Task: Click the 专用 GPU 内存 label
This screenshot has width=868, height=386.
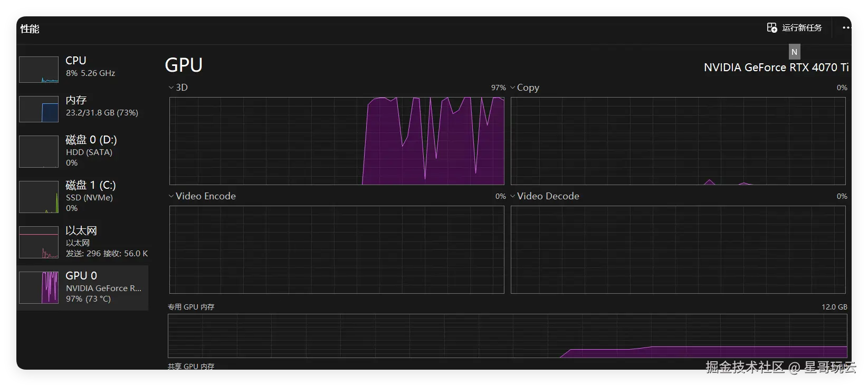Action: click(191, 307)
